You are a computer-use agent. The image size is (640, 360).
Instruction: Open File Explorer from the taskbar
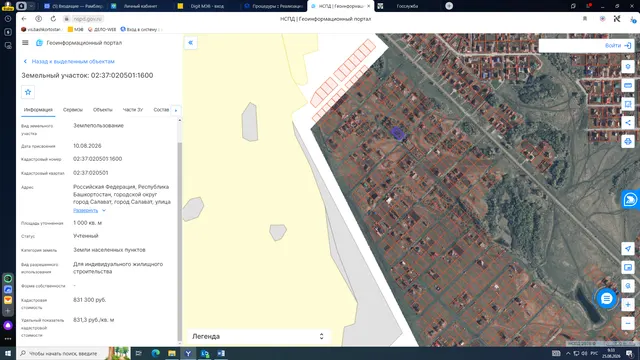pos(172,353)
